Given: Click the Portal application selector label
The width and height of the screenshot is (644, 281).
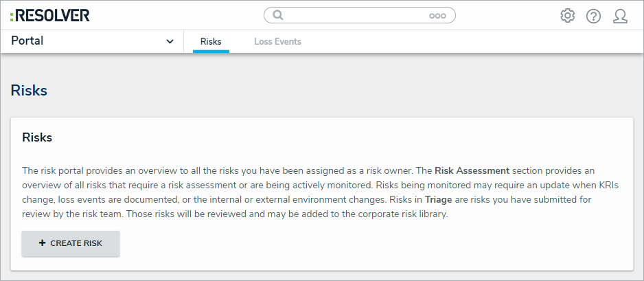Looking at the screenshot, I should pos(27,41).
